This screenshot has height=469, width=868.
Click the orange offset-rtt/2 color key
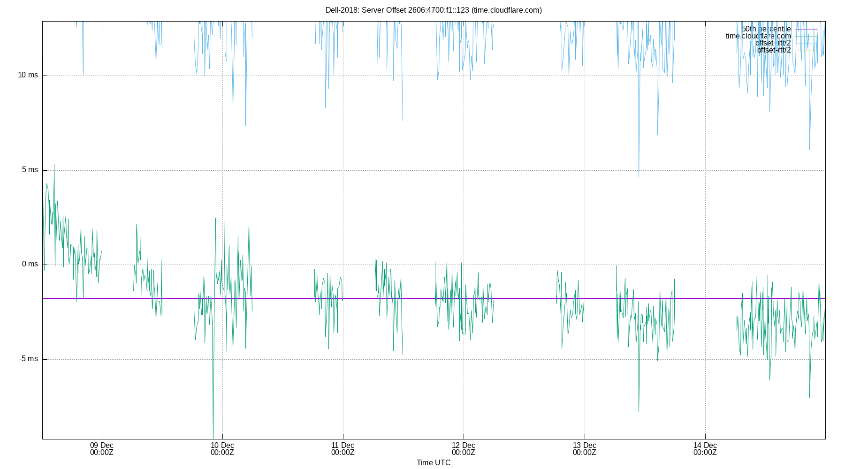point(806,51)
